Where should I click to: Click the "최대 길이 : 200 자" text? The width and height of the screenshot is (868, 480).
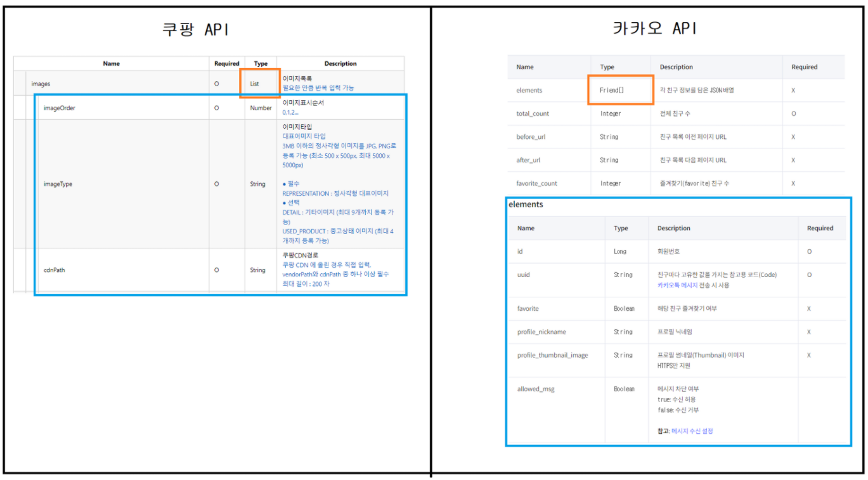coord(306,283)
